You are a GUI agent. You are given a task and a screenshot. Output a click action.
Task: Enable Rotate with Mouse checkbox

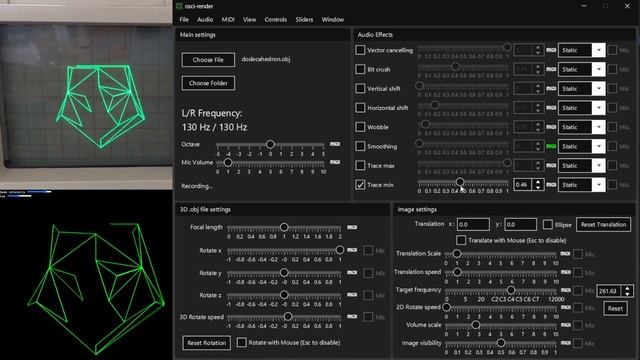242,342
